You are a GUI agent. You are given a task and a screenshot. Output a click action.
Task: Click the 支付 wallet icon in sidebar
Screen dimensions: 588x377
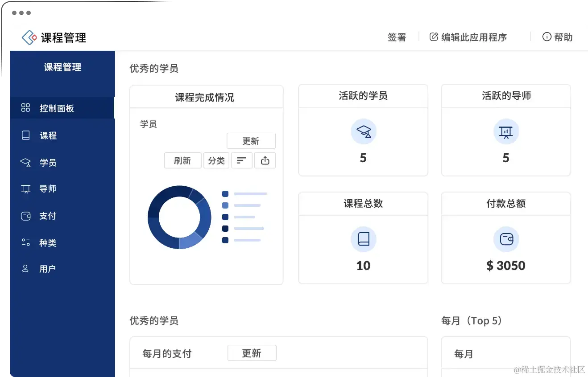point(26,216)
